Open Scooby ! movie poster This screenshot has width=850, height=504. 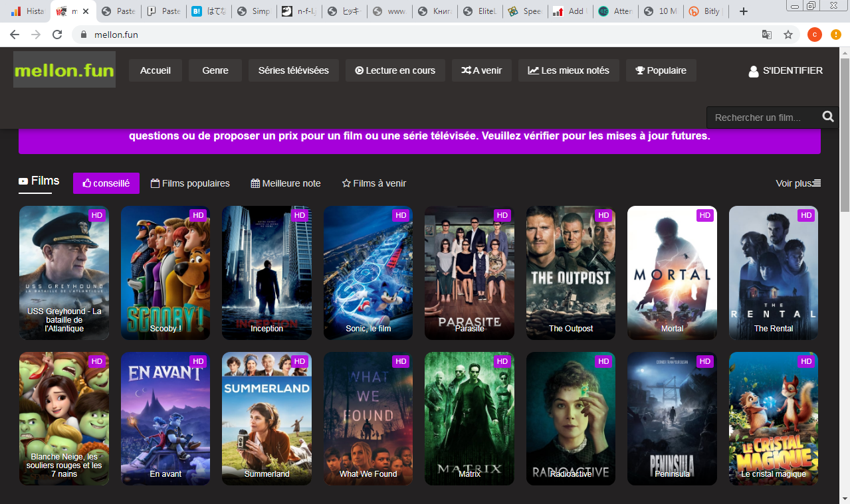165,273
